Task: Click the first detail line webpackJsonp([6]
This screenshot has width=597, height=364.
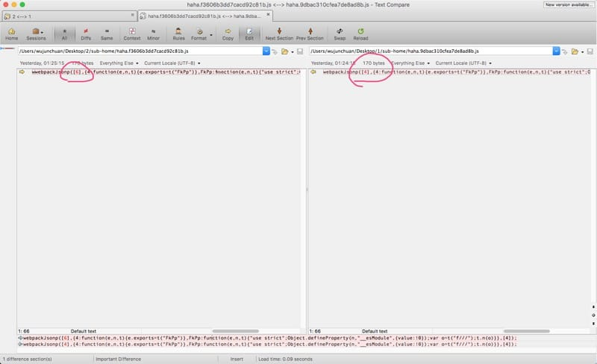Action: pyautogui.click(x=269, y=338)
